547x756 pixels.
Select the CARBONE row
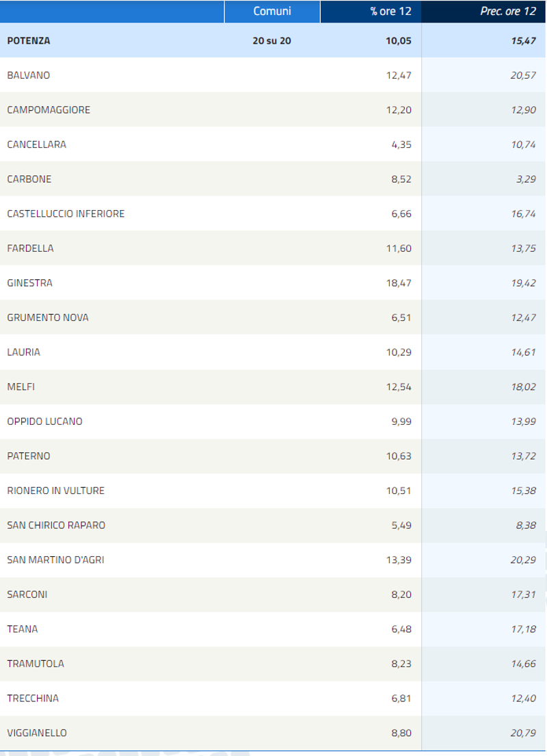click(273, 179)
